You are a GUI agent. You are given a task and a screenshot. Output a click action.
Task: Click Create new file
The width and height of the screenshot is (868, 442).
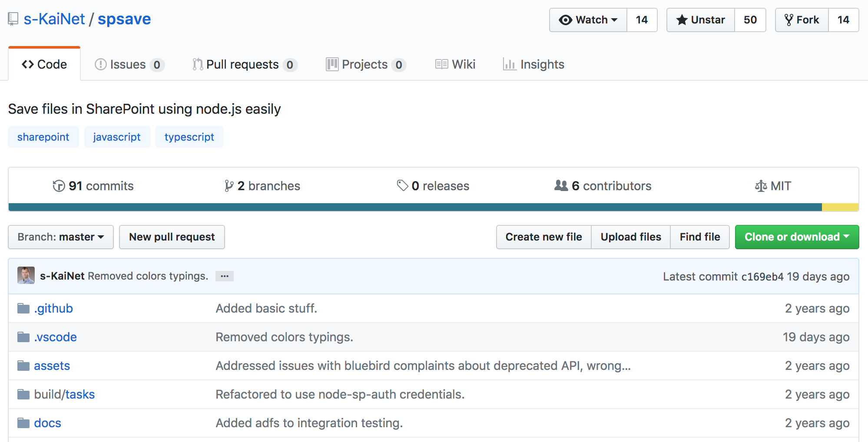pos(544,237)
